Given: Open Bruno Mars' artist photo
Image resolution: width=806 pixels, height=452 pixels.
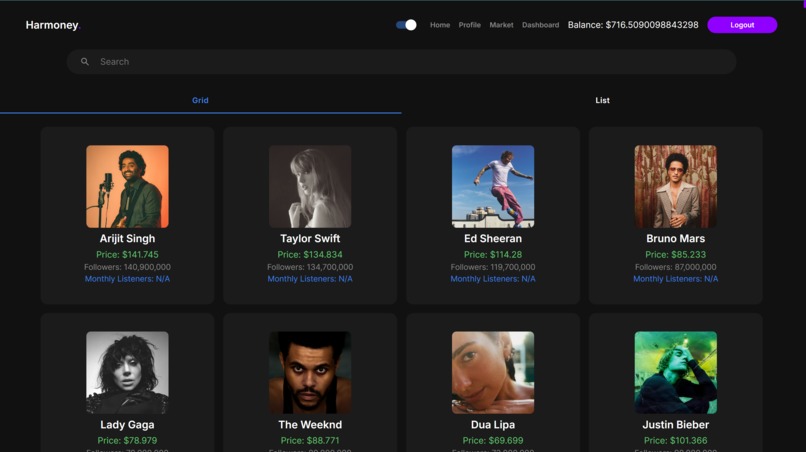Looking at the screenshot, I should click(x=675, y=186).
